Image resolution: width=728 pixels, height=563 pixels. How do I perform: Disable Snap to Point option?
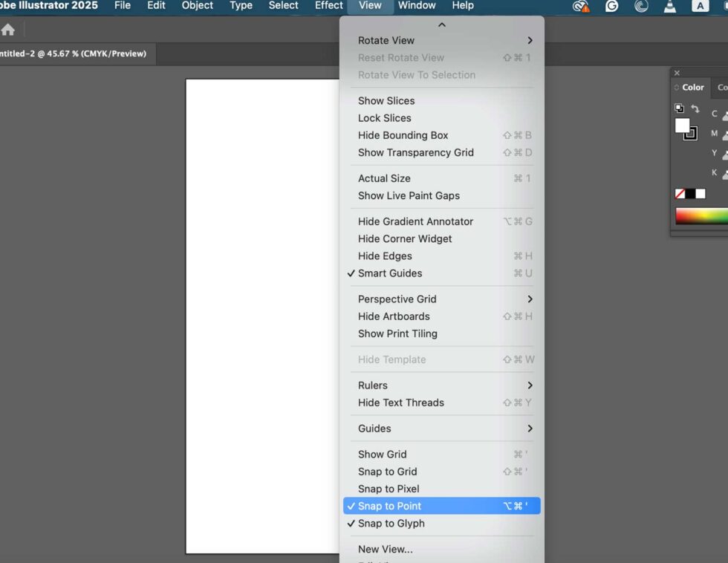click(389, 506)
